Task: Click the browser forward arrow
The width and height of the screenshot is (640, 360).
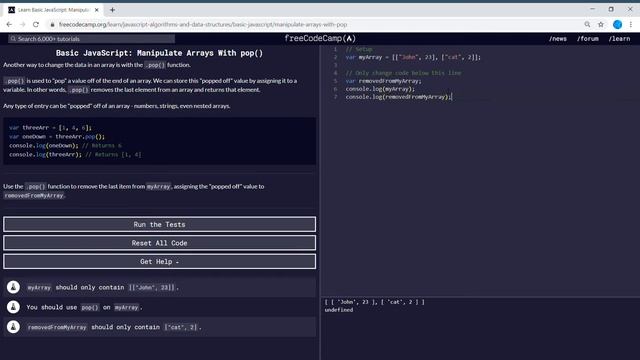Action: point(22,24)
